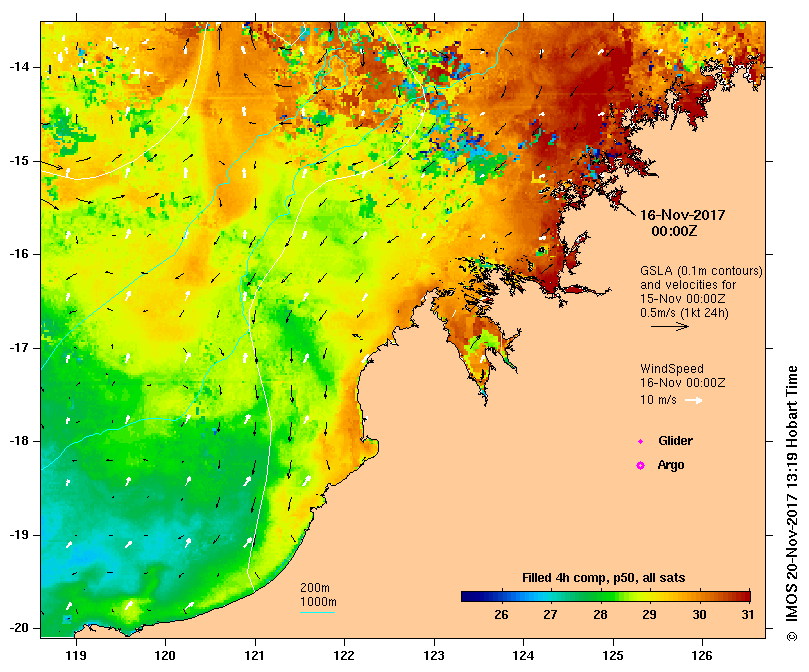Click latitude label -17 on the axis
The height and width of the screenshot is (672, 809).
pyautogui.click(x=20, y=348)
